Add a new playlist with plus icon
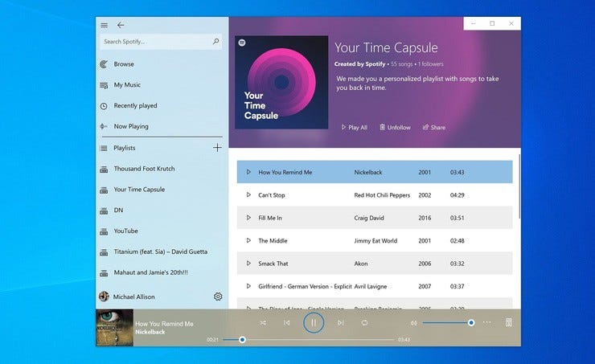595x364 pixels. (217, 148)
